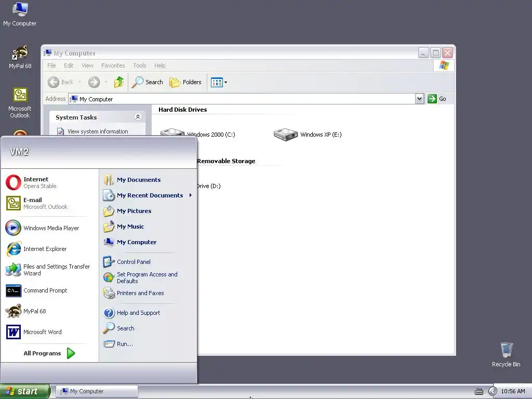This screenshot has height=399, width=532.
Task: Click the Back toolbar button
Action: tap(60, 82)
